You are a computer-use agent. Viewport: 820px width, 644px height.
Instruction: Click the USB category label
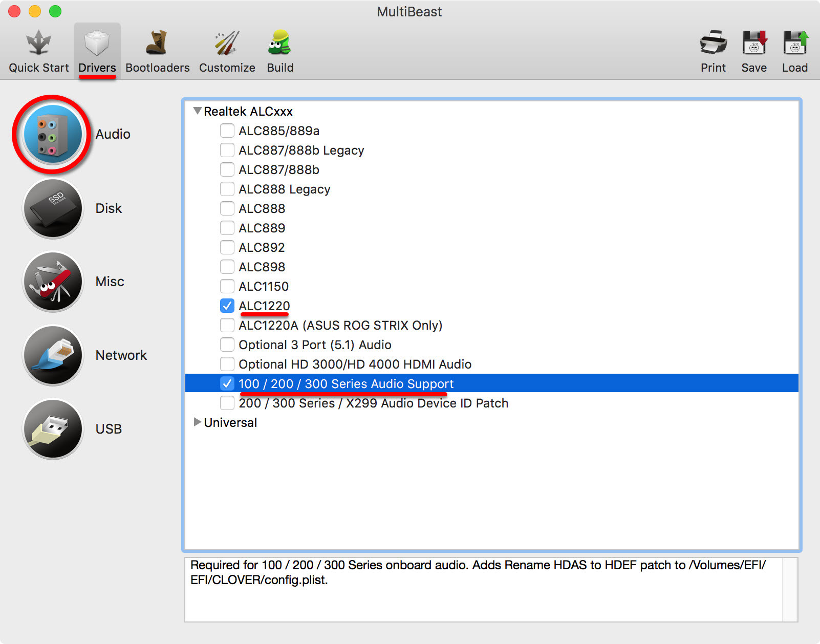click(x=109, y=429)
